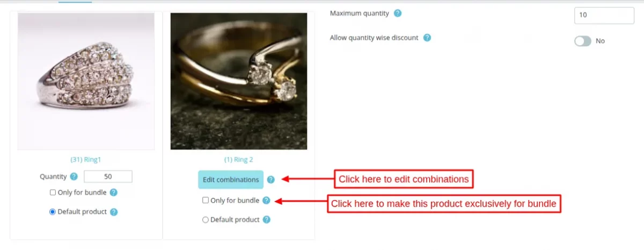
Task: Click help icon beside Allow quantity wise discount
Action: (x=427, y=38)
